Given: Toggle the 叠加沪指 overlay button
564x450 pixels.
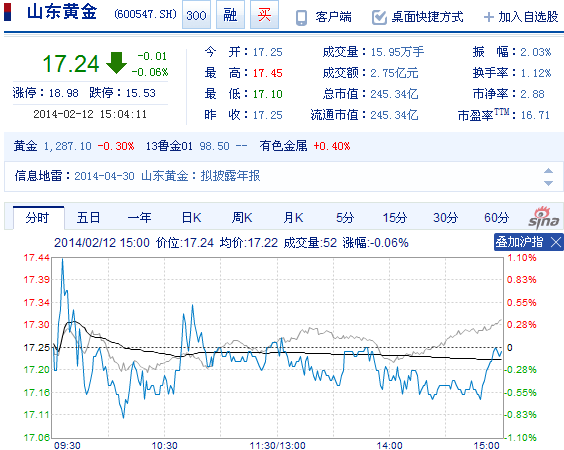Looking at the screenshot, I should 519,242.
